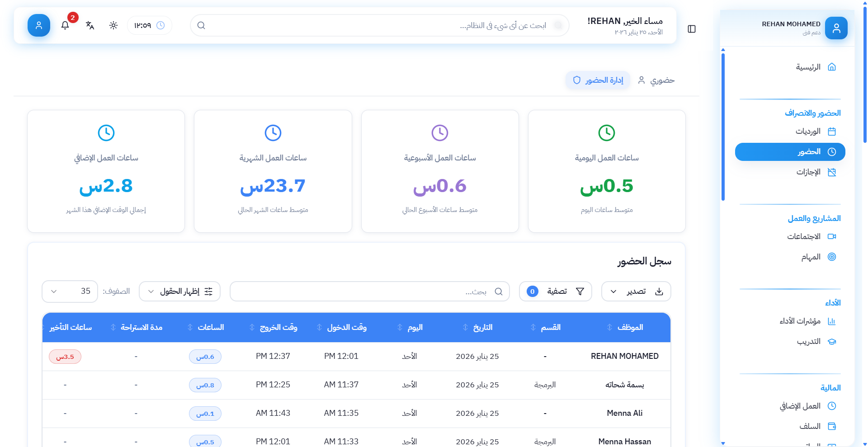The height and width of the screenshot is (447, 868).
Task: Click the notification bell icon
Action: pos(65,25)
